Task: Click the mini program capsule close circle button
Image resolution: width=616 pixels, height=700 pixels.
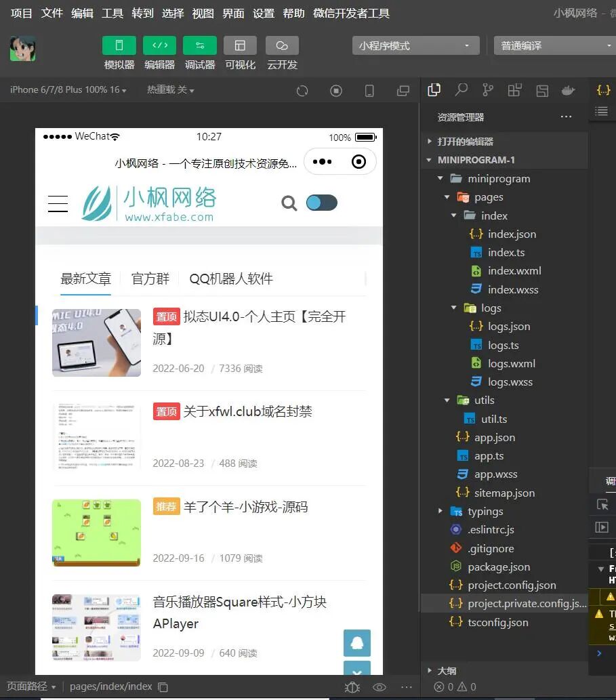Action: [358, 161]
